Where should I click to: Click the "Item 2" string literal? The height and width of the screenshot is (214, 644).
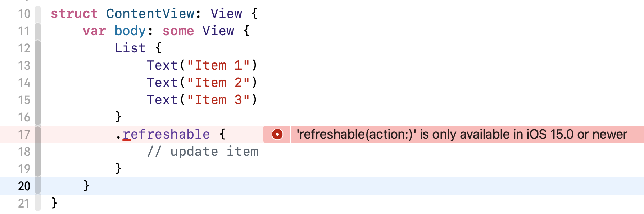pos(218,83)
